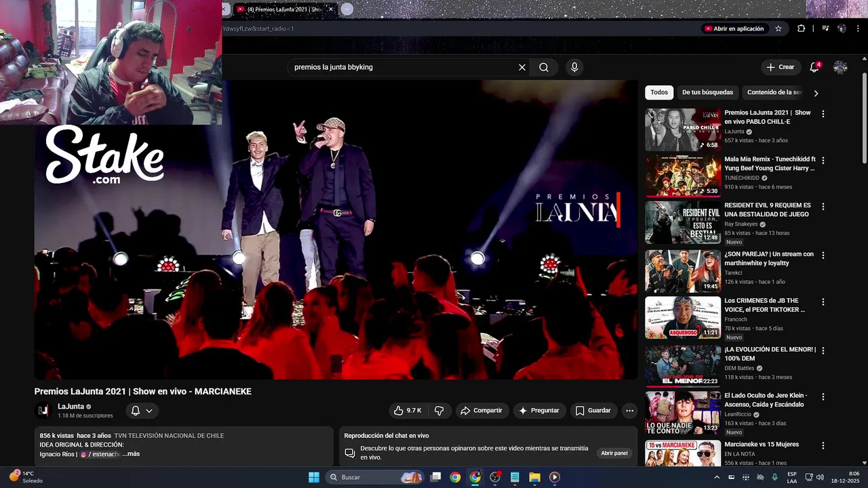
Task: Open the browser three-dot menu
Action: [x=858, y=28]
